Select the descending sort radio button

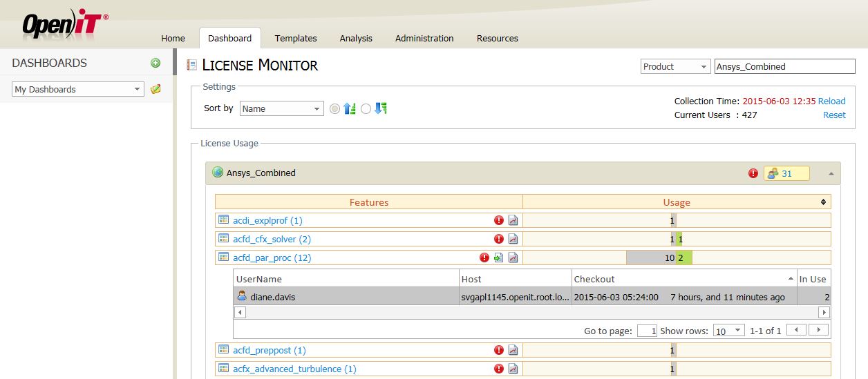(366, 108)
